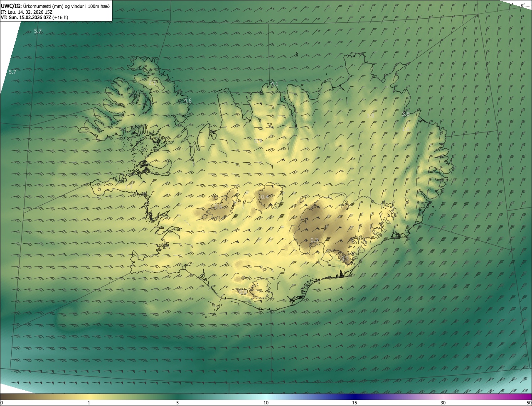Click the '0' tick on the color scale

click(2, 403)
